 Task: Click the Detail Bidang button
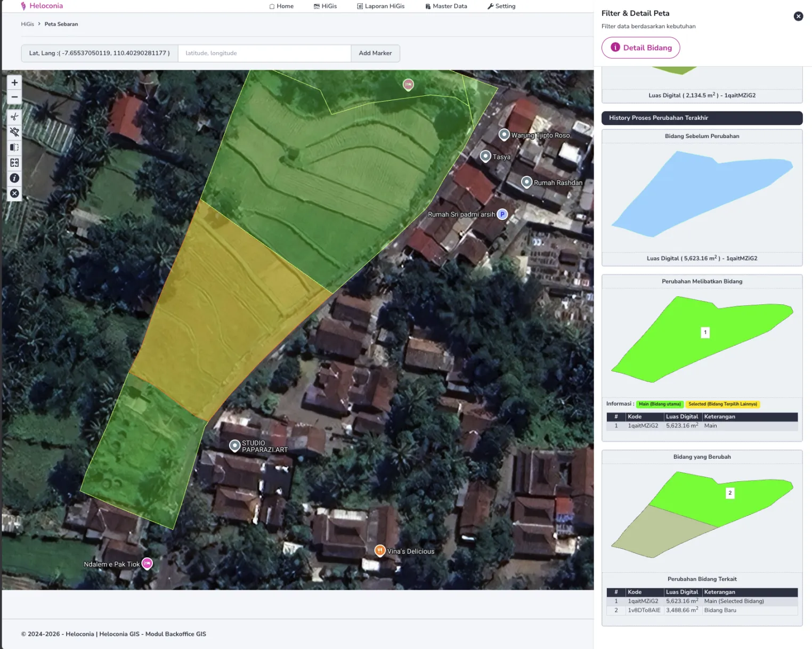640,47
